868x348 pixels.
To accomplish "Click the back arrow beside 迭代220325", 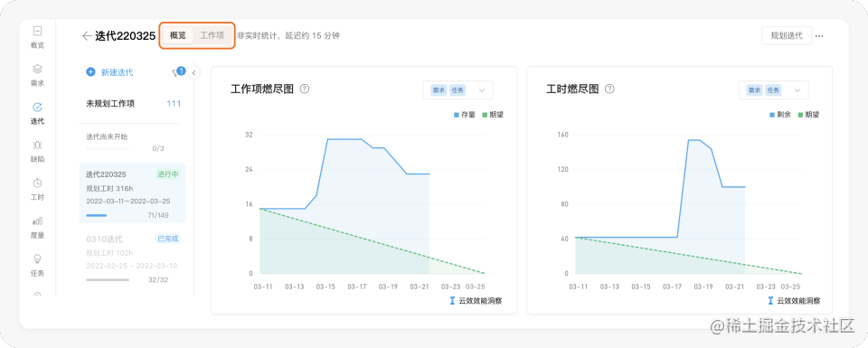I will click(87, 36).
